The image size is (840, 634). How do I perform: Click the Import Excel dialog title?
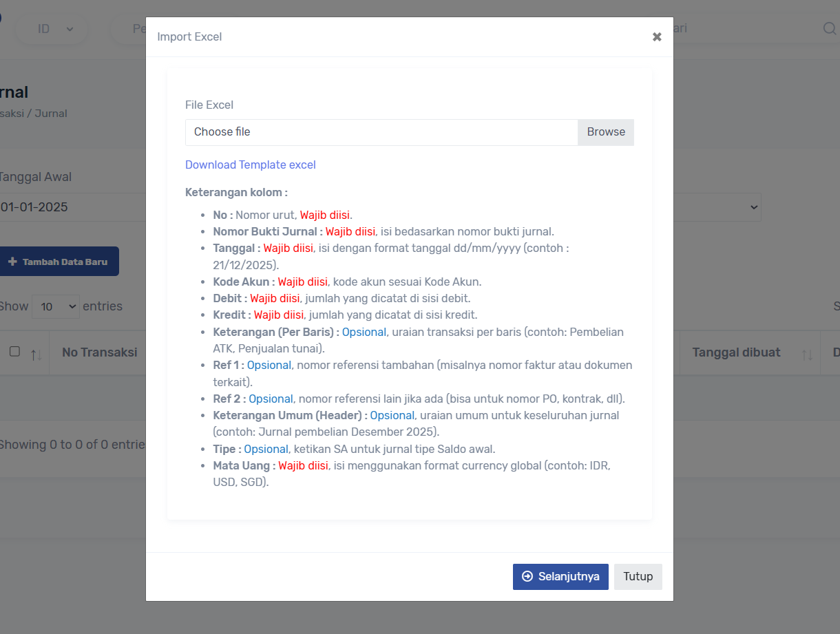(x=189, y=37)
